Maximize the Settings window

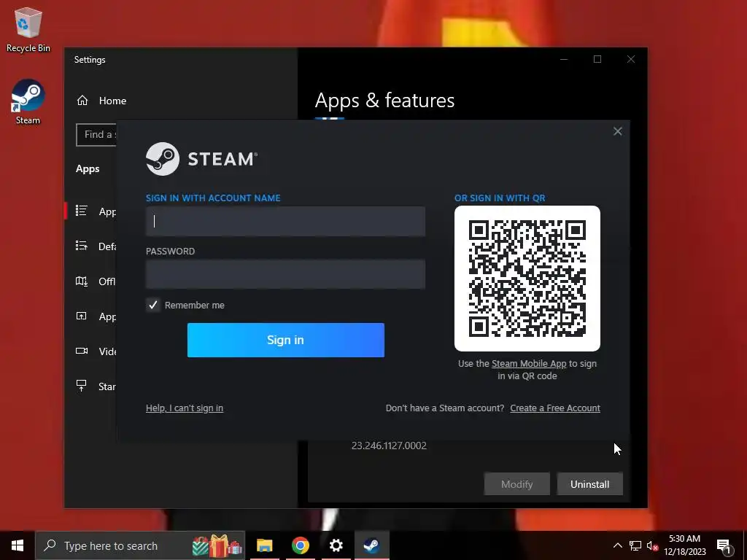pos(597,59)
